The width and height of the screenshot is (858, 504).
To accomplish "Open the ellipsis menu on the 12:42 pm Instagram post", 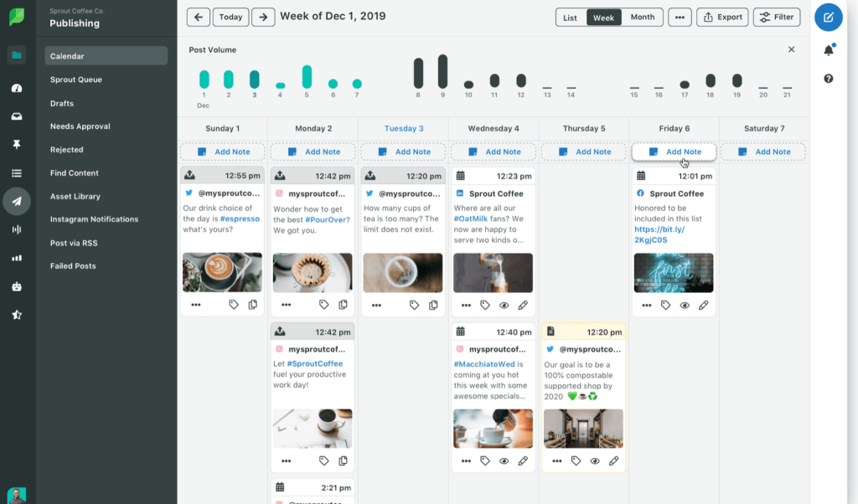I will [286, 460].
